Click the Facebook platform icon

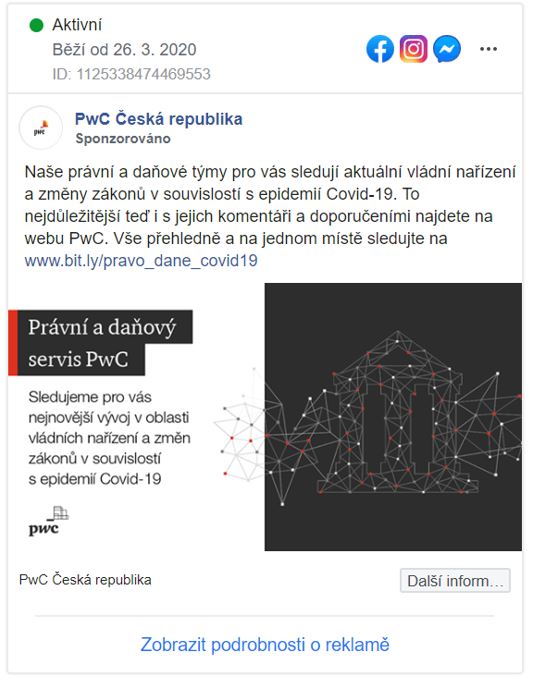pos(380,49)
